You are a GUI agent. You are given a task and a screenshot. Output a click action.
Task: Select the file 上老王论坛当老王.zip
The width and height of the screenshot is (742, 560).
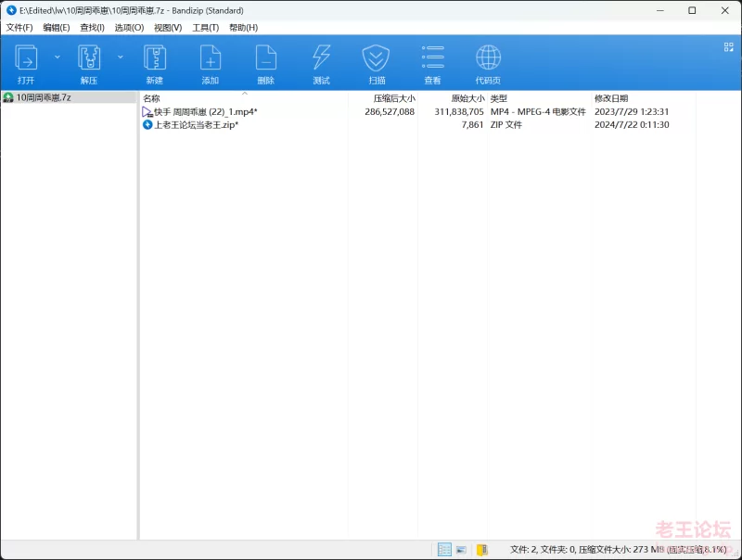[x=197, y=125]
